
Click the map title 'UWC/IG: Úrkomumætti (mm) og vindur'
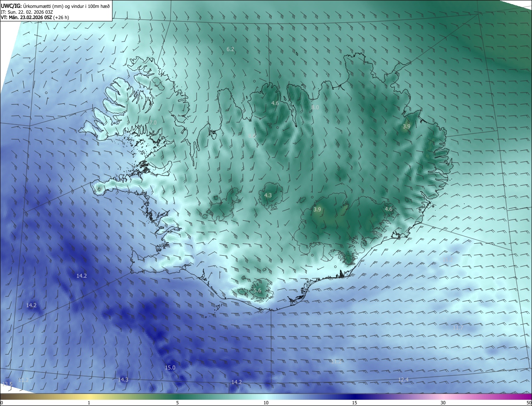coord(56,6)
